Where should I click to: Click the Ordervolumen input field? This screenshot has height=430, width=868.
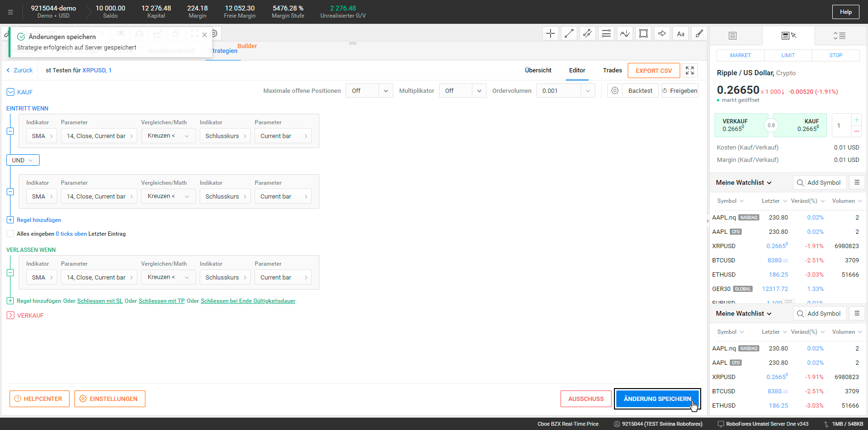click(559, 90)
